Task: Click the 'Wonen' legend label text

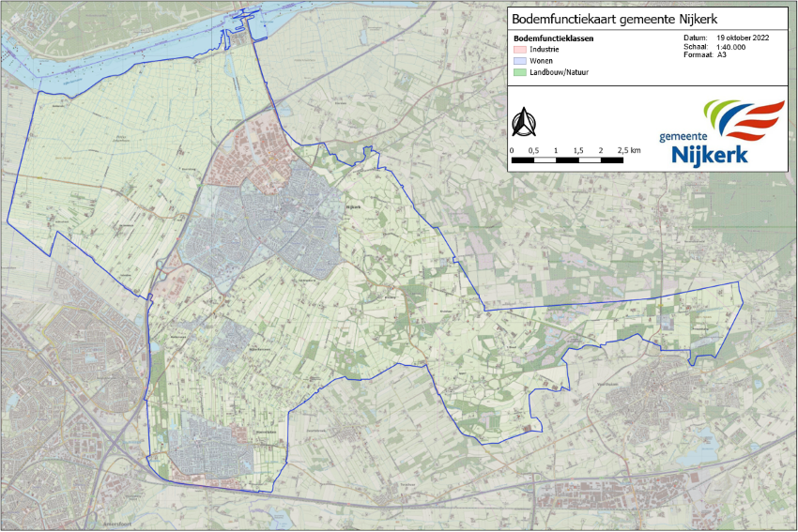Action: click(542, 60)
